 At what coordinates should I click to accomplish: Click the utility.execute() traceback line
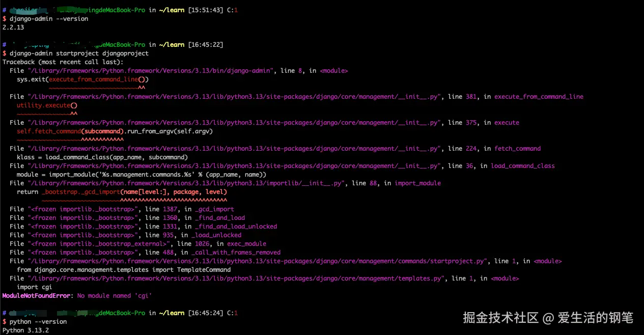(x=46, y=105)
